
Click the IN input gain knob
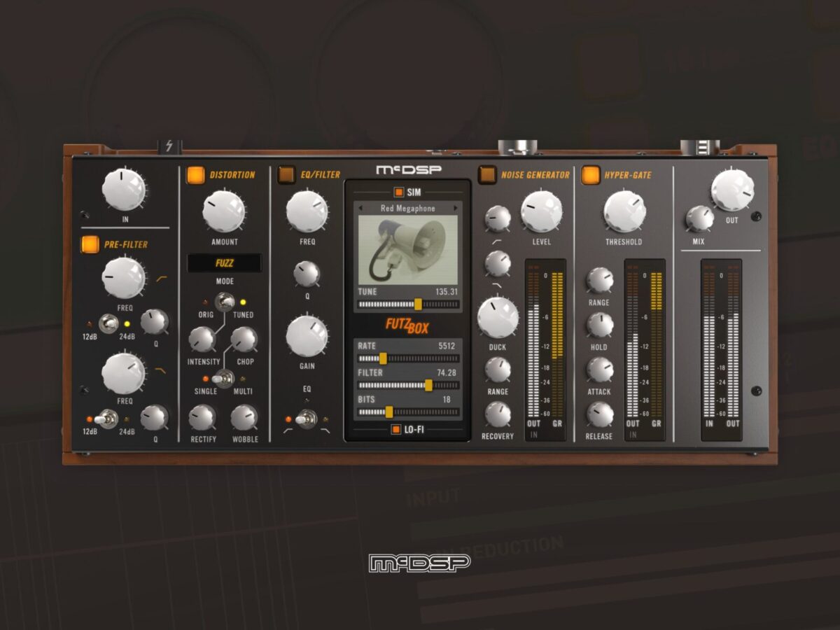[x=125, y=189]
